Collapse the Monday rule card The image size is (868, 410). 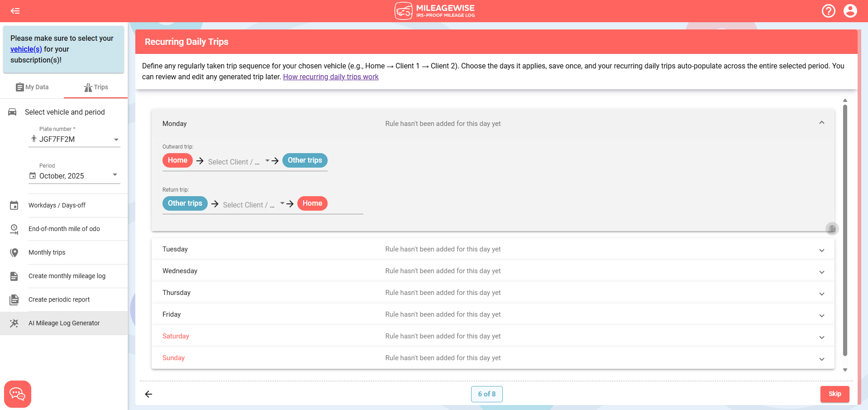822,122
